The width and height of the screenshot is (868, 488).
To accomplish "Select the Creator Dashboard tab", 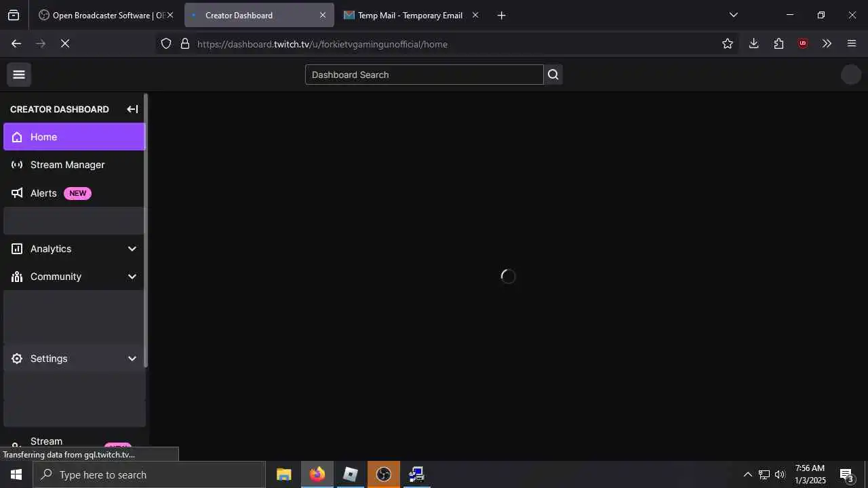I will pos(259,15).
